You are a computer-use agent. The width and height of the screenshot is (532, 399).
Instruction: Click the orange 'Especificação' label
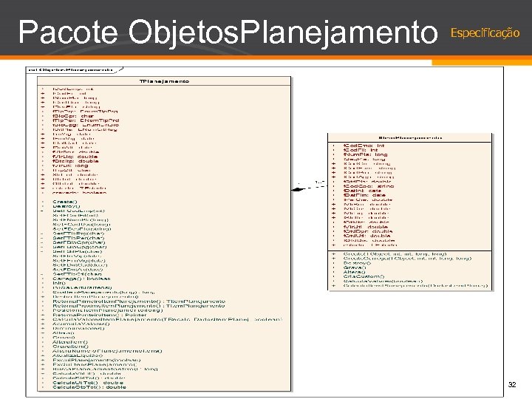(x=485, y=33)
